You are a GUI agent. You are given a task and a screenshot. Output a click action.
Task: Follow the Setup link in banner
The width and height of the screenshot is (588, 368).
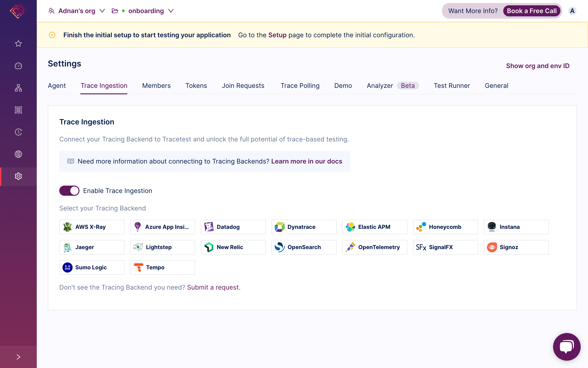point(277,35)
